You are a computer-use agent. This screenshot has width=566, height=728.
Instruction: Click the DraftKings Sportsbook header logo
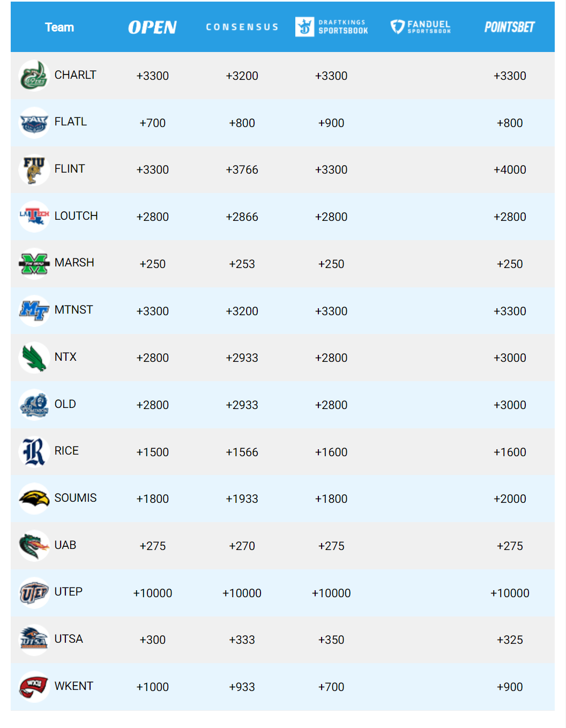(x=332, y=27)
